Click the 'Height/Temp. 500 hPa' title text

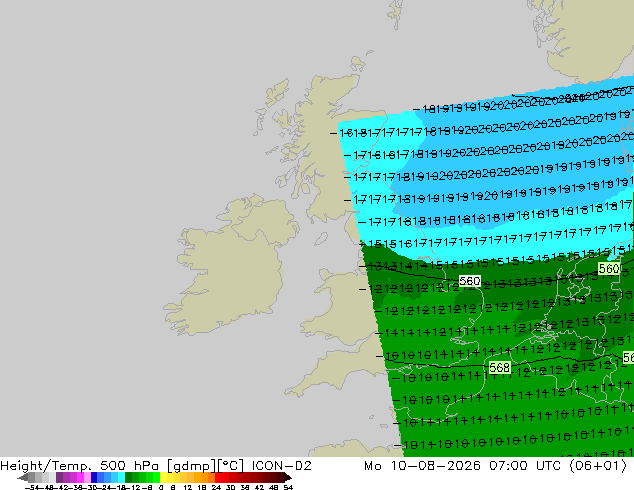tap(81, 466)
